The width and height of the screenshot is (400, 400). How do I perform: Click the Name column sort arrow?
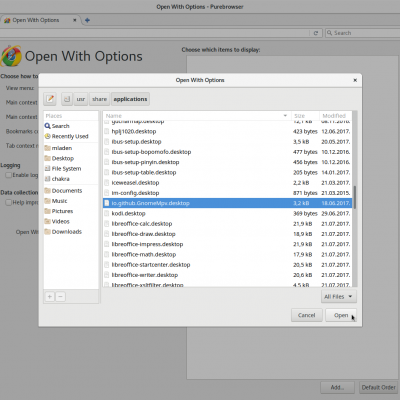[285, 116]
